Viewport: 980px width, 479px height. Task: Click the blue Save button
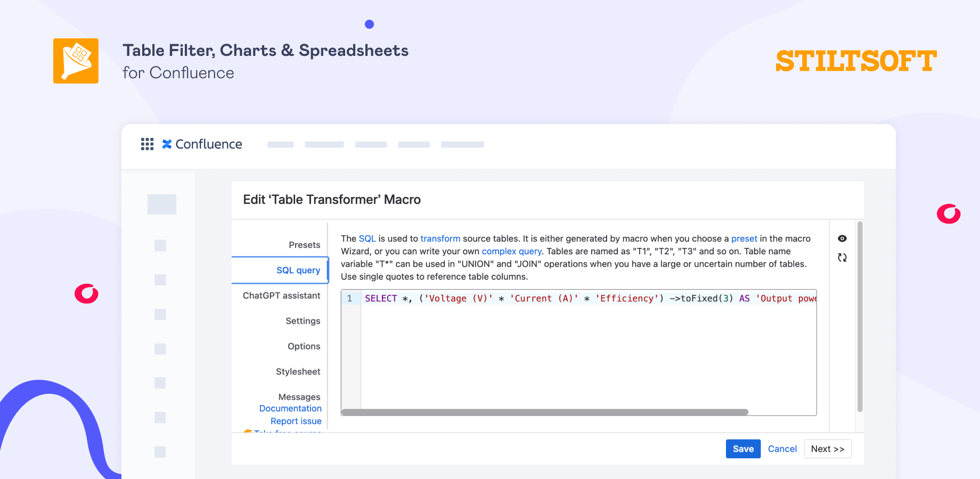point(743,449)
